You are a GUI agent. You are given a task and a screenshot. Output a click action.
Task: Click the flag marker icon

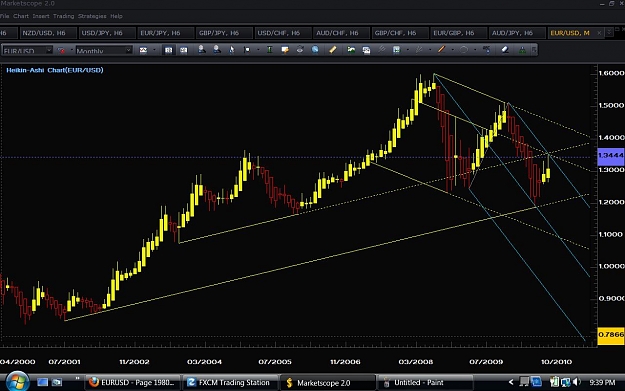[x=247, y=50]
